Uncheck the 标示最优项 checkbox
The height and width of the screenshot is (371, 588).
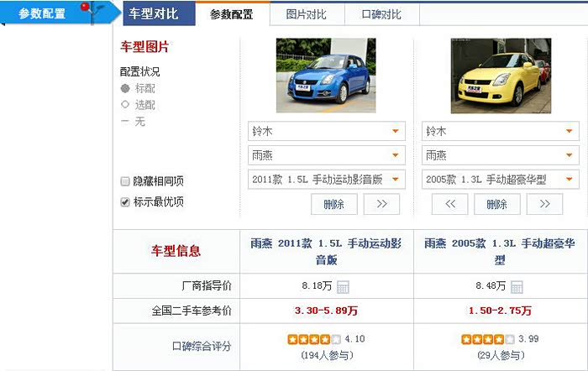coord(125,202)
